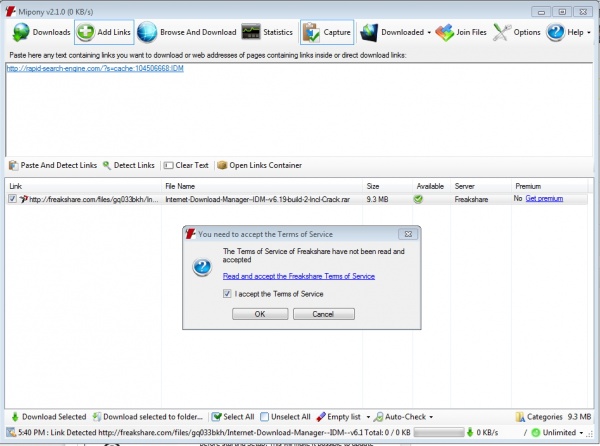Sort by the Server column header
Image resolution: width=600 pixels, height=446 pixels.
[481, 186]
